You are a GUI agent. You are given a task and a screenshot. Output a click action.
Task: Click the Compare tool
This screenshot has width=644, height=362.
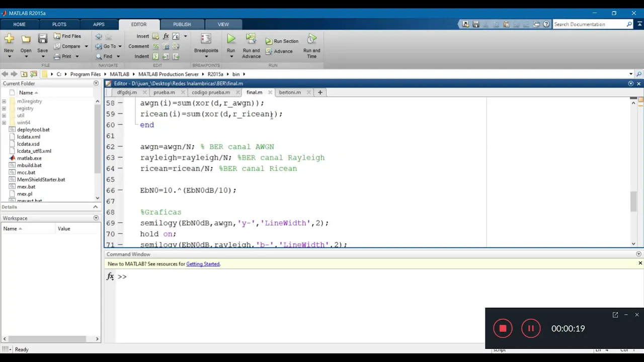point(67,46)
